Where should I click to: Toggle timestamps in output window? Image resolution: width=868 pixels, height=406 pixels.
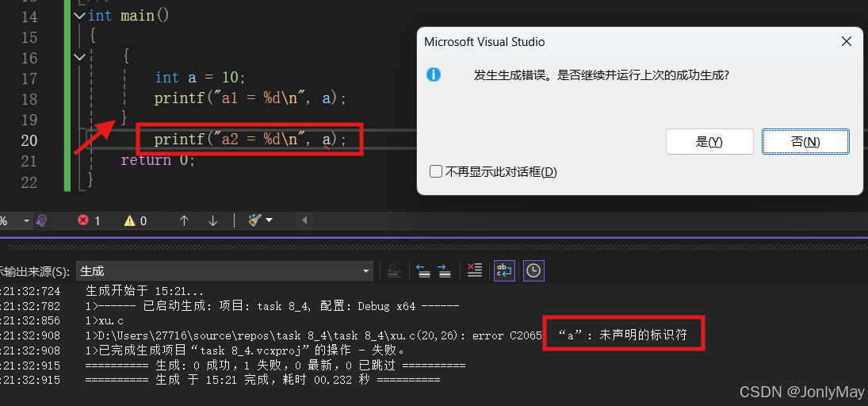(533, 270)
